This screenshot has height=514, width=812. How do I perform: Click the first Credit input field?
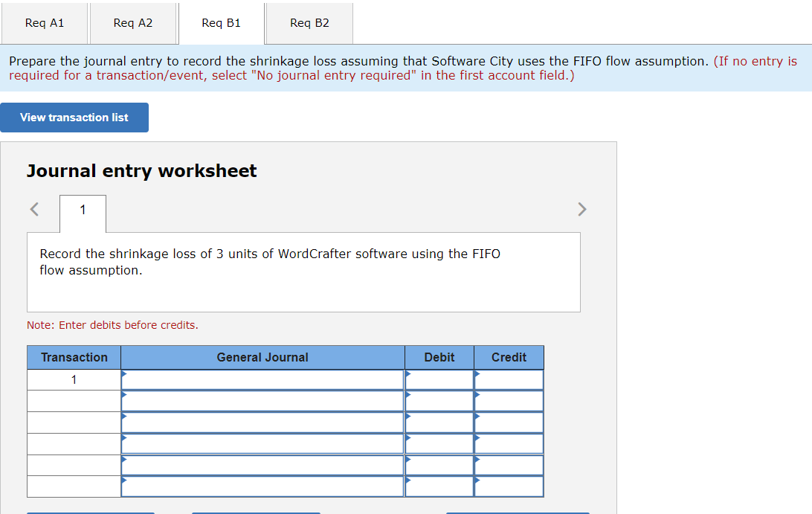(x=512, y=379)
